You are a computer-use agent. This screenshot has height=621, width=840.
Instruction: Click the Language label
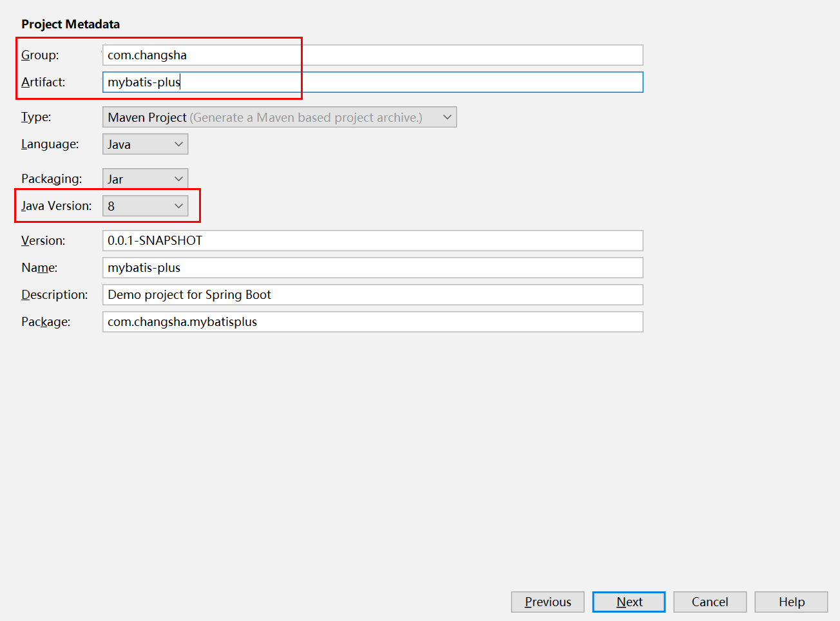tap(50, 144)
